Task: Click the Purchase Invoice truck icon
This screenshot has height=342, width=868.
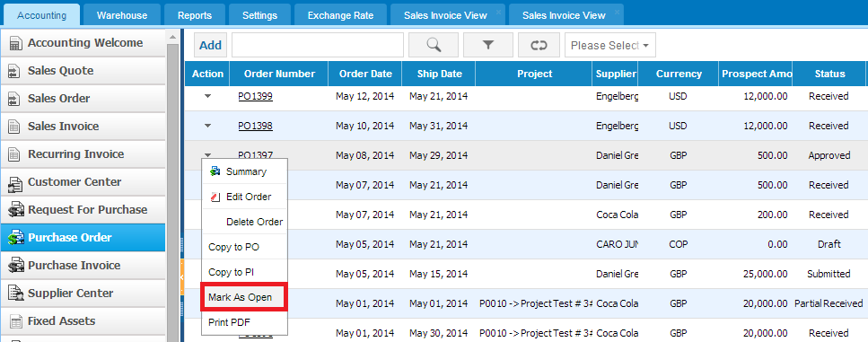Action: (x=16, y=266)
